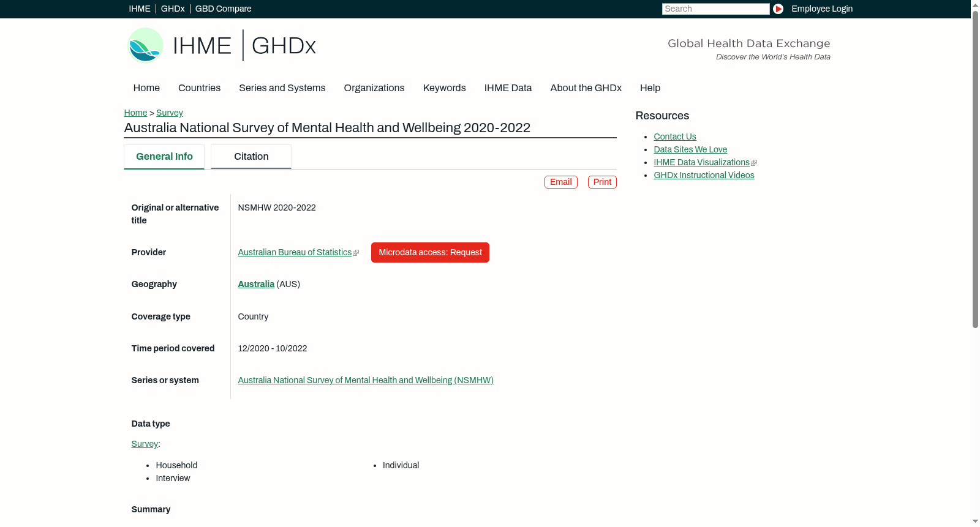Open the Keywords menu item
980x527 pixels.
coord(445,88)
